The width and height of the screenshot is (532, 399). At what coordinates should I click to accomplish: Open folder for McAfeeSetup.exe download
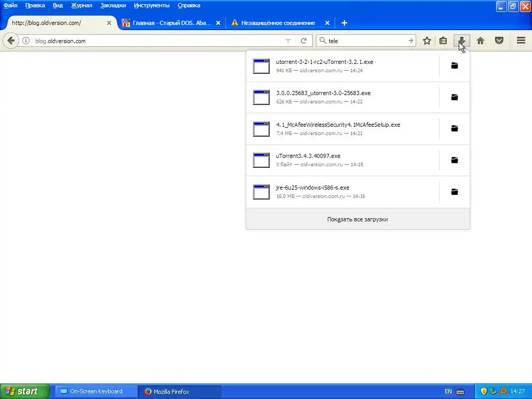[x=454, y=128]
